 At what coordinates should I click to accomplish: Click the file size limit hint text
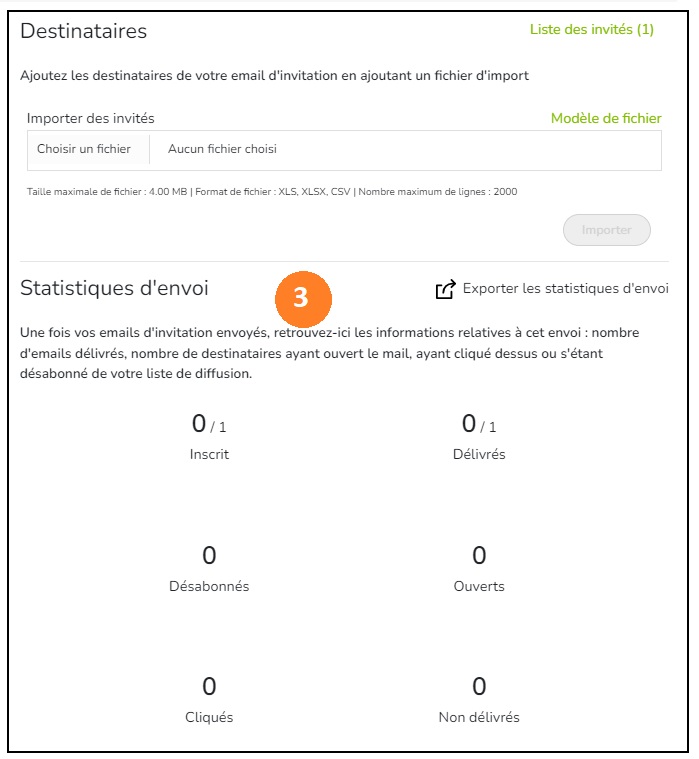click(x=272, y=192)
